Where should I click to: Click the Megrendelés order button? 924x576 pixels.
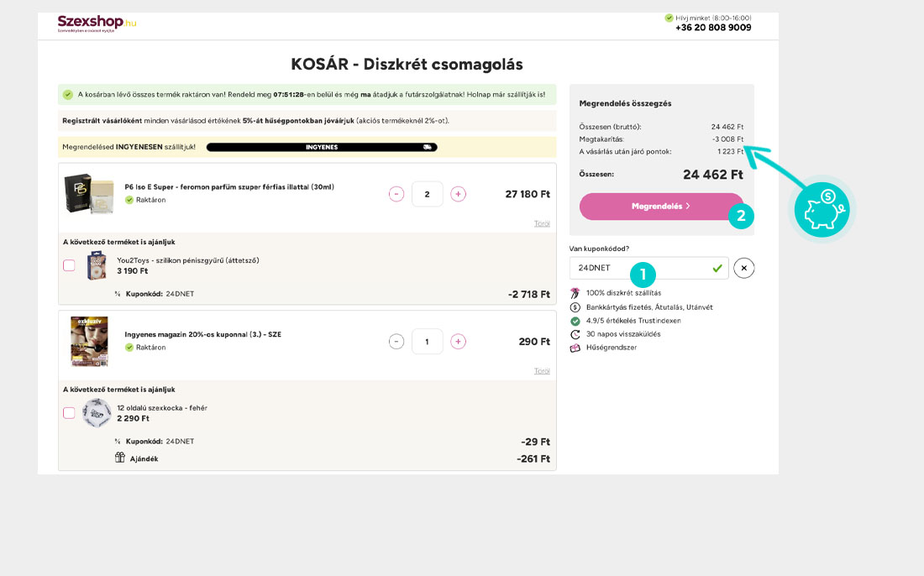[661, 207]
